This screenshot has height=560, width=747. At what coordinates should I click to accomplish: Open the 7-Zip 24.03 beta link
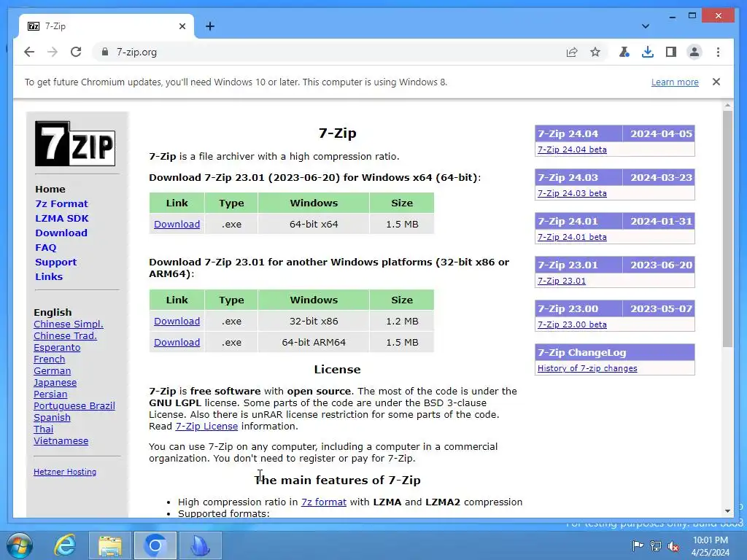[x=572, y=193]
